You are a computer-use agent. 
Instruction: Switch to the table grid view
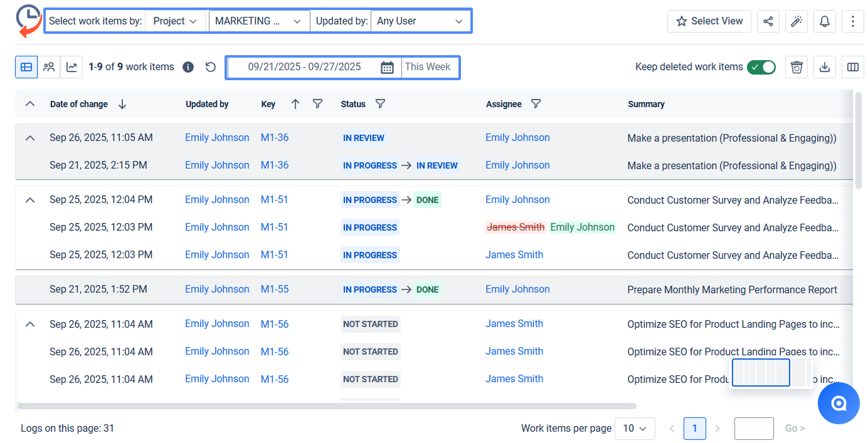26,67
